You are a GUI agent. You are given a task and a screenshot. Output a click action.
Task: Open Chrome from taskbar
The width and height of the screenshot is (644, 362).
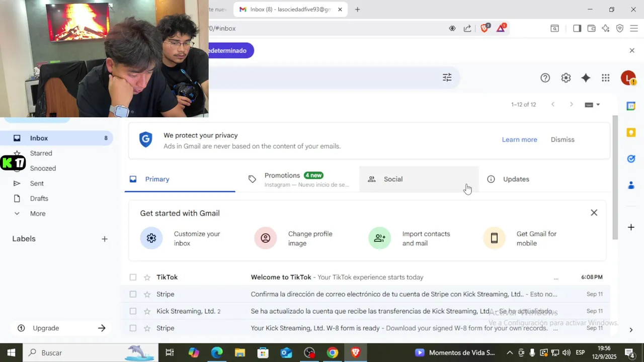pos(333,353)
